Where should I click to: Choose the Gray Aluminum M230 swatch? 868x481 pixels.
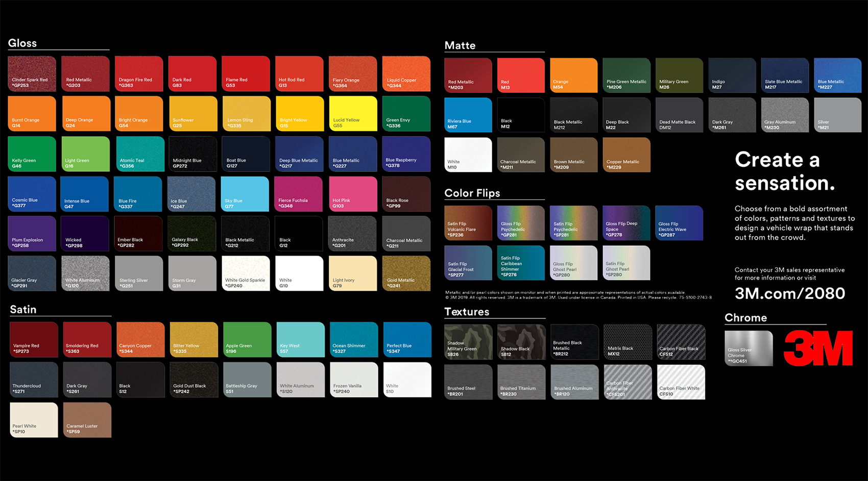click(x=785, y=115)
